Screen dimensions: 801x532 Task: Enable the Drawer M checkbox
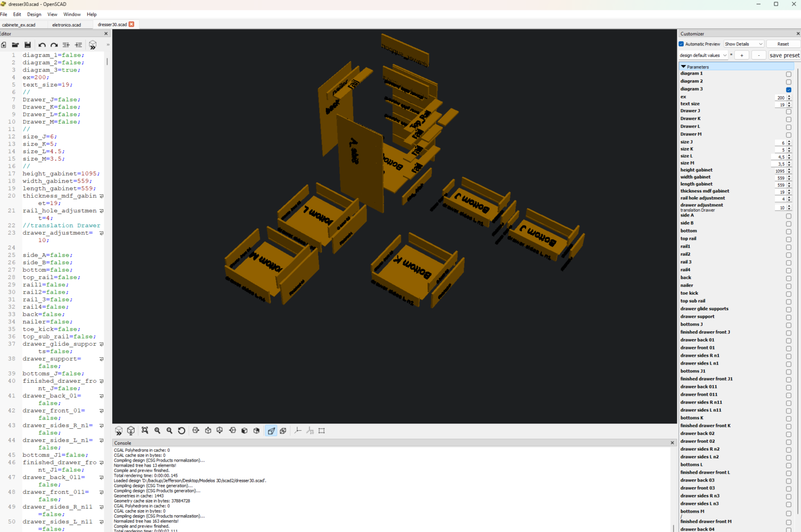point(788,135)
